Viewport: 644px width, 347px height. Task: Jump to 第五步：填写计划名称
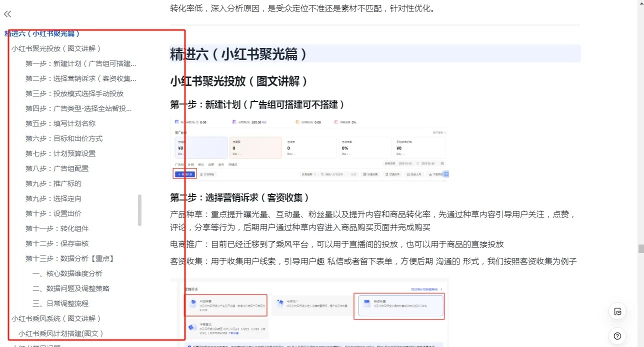[60, 123]
